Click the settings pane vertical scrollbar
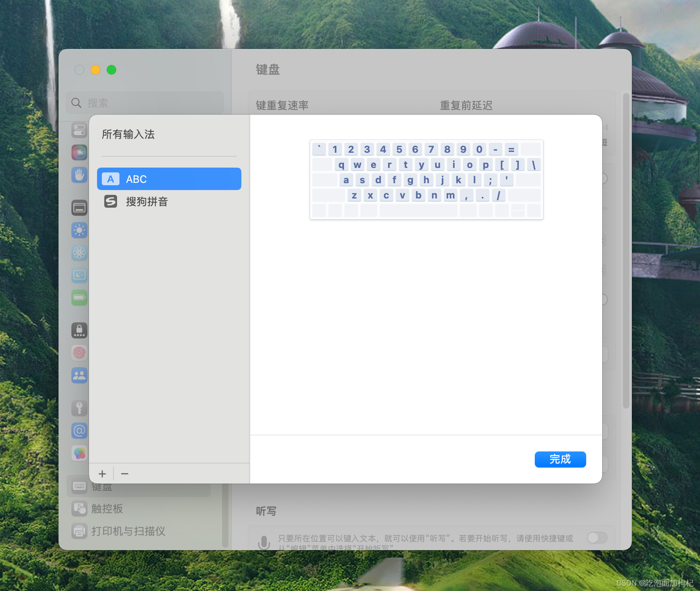This screenshot has width=700, height=591. pyautogui.click(x=626, y=251)
